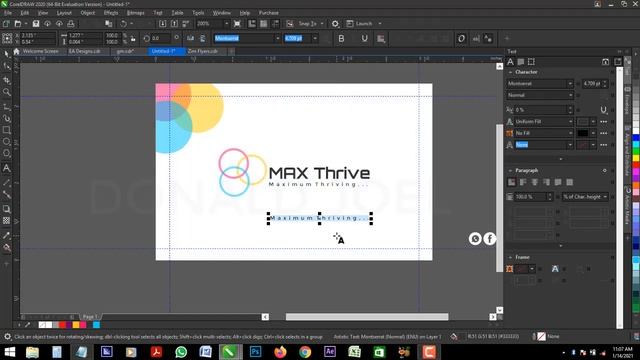This screenshot has width=640, height=360.
Task: Open background fill settings ellipsis button
Action: (604, 133)
